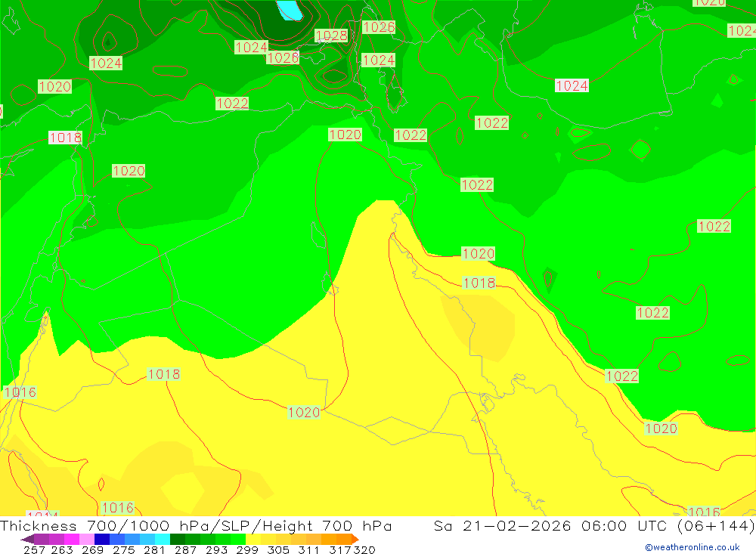Image resolution: width=756 pixels, height=554 pixels.
Task: Click the ©weatheronline.co.uk link
Action: (x=692, y=547)
